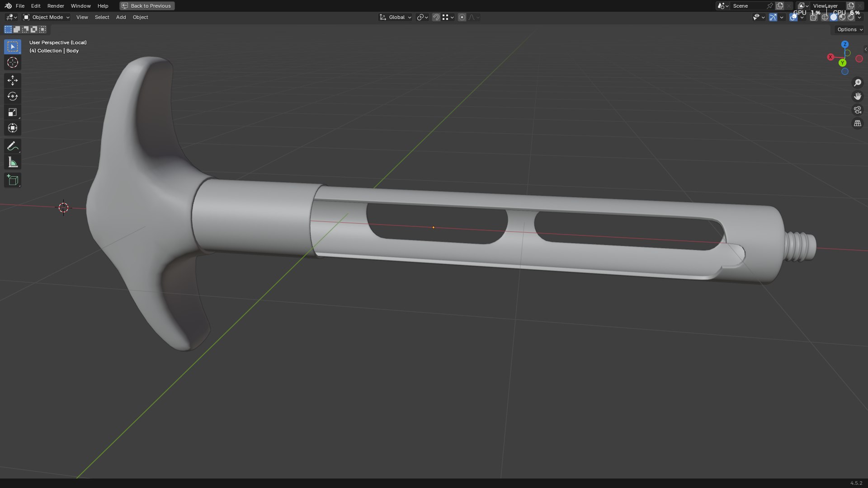The image size is (868, 488).
Task: Open the snapping options dropdown
Action: point(448,17)
